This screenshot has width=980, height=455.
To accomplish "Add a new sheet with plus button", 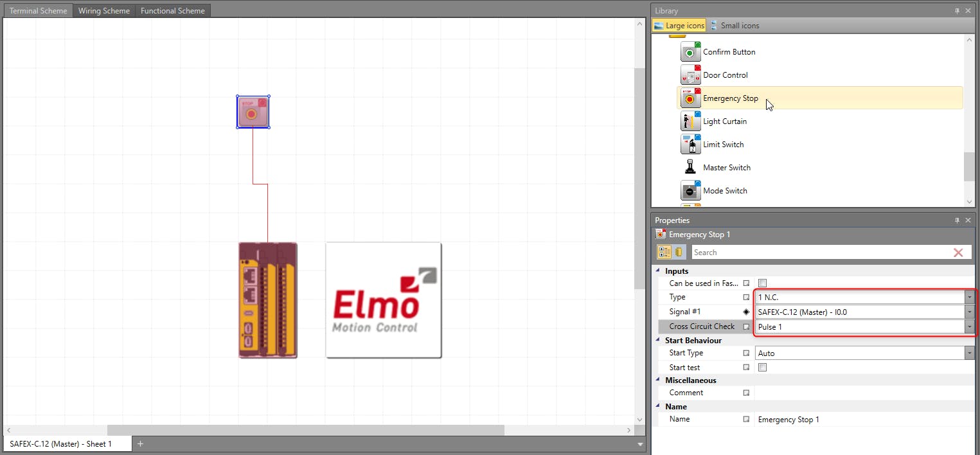I will coord(140,443).
